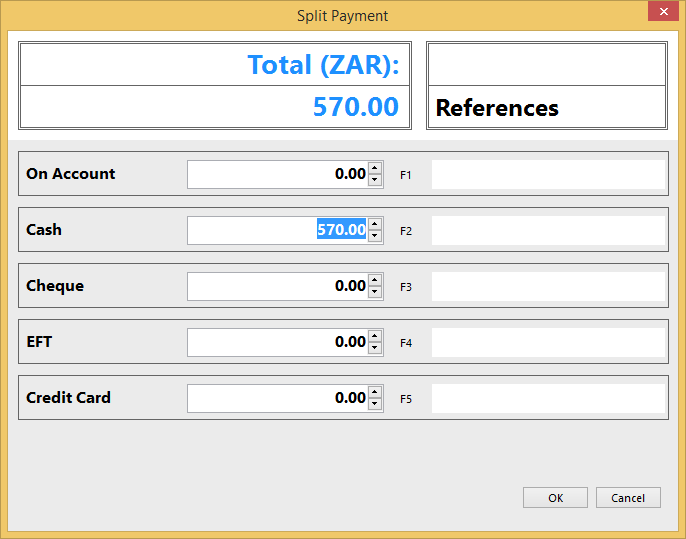The width and height of the screenshot is (686, 539).
Task: Click the Cash amount up arrow
Action: 375,224
